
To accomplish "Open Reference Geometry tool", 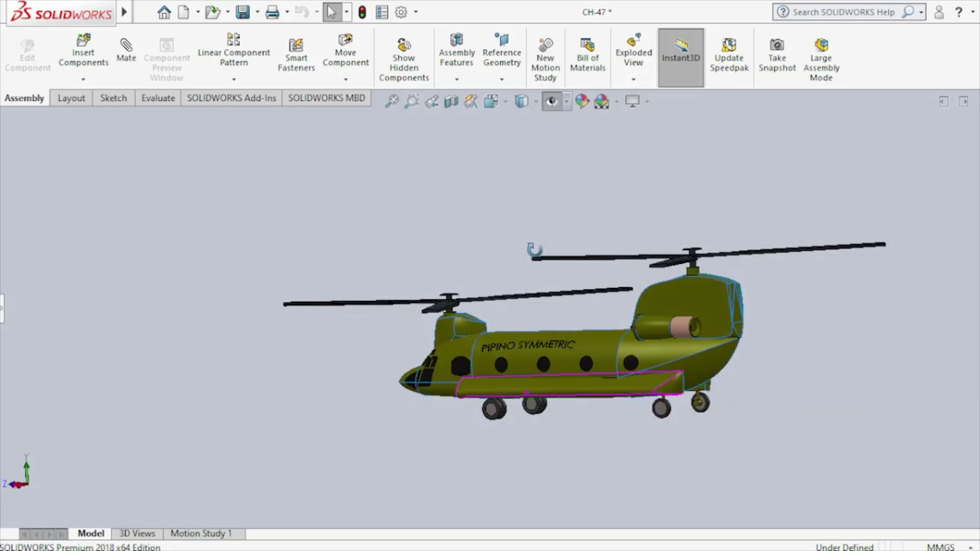I will coord(502,51).
